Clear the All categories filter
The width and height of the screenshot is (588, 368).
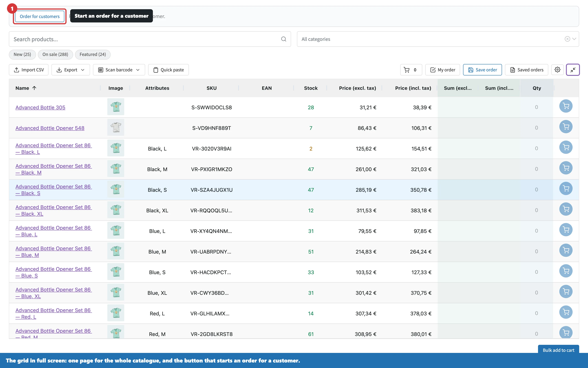[x=567, y=39]
